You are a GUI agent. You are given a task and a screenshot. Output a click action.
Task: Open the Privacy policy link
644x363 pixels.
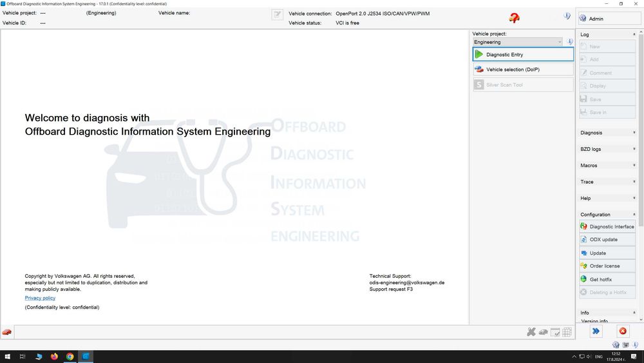click(x=40, y=298)
